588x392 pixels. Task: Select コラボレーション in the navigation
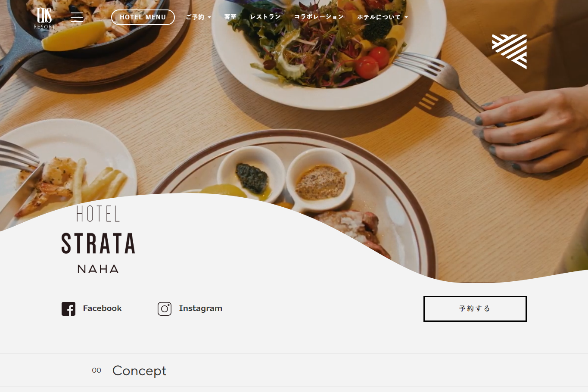coord(319,17)
